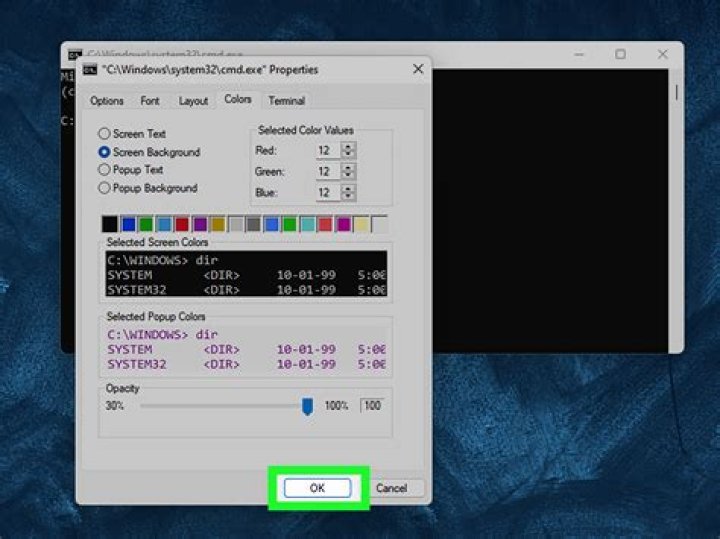Close the cmd.exe window
This screenshot has width=720, height=539.
click(663, 54)
